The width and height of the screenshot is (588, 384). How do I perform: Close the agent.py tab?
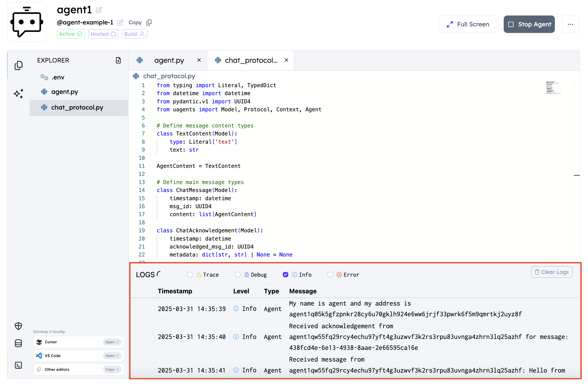point(199,60)
